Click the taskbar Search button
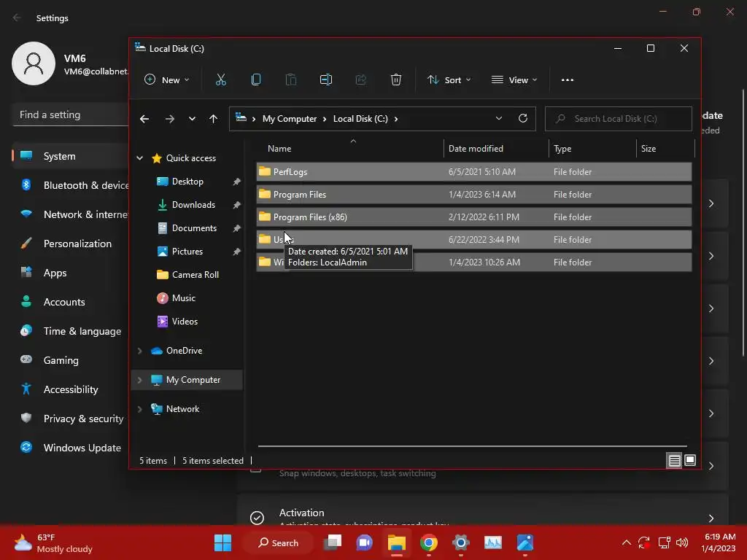Screen dimensions: 747x560 278,542
